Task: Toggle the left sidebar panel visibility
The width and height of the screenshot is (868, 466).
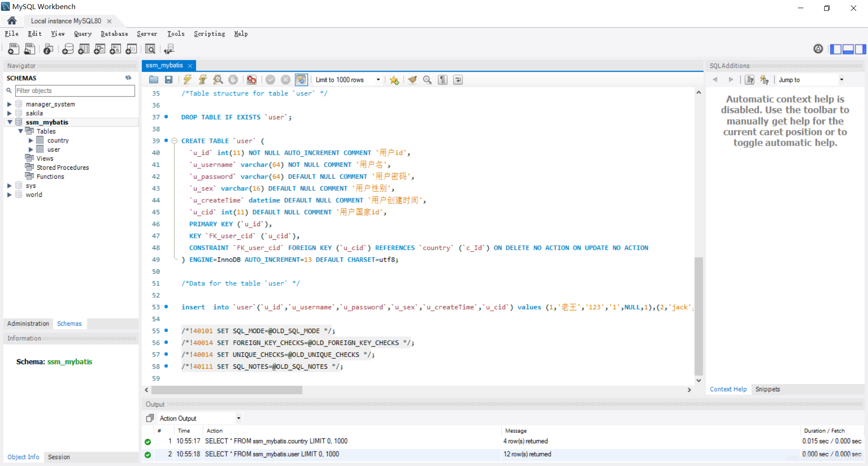Action: (x=836, y=49)
